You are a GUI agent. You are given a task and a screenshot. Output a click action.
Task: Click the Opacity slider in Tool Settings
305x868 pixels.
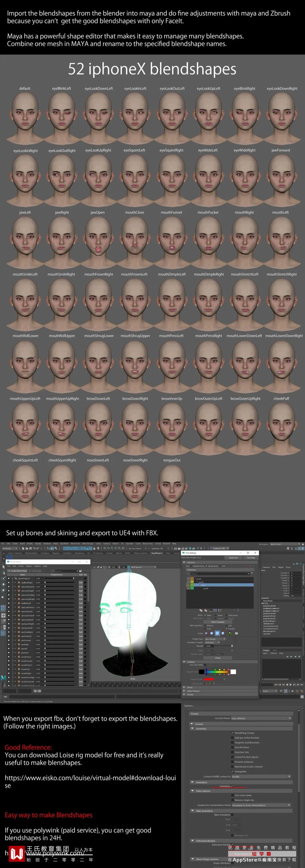tap(224, 646)
